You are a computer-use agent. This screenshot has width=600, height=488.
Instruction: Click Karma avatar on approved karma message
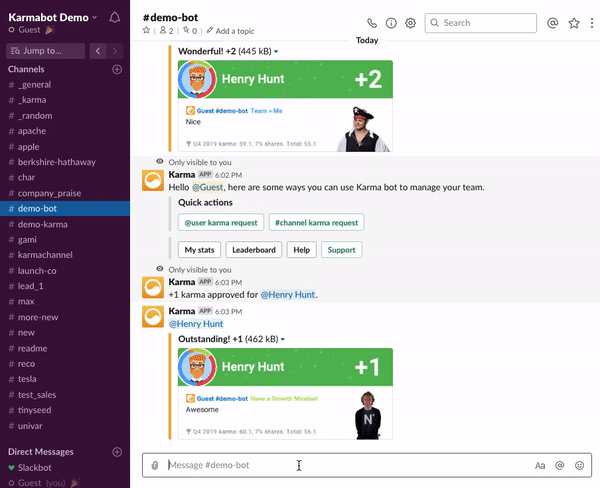point(153,287)
